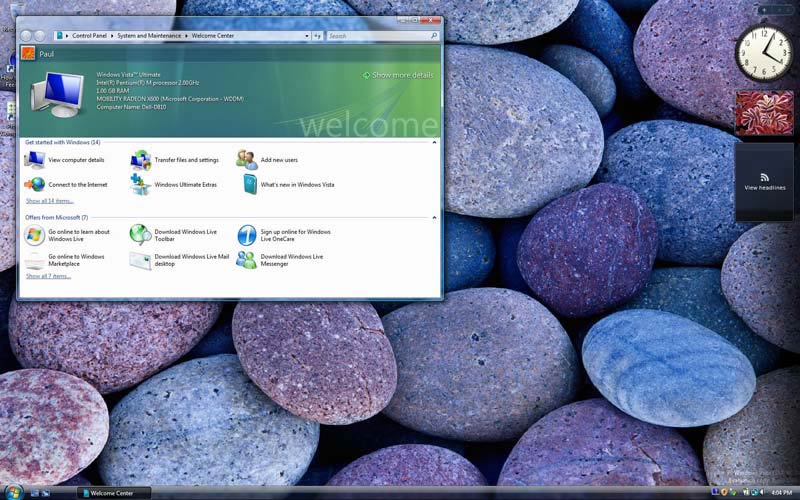The image size is (800, 500).
Task: Click the MOBILITY RADEON X600 text line
Action: click(x=170, y=99)
